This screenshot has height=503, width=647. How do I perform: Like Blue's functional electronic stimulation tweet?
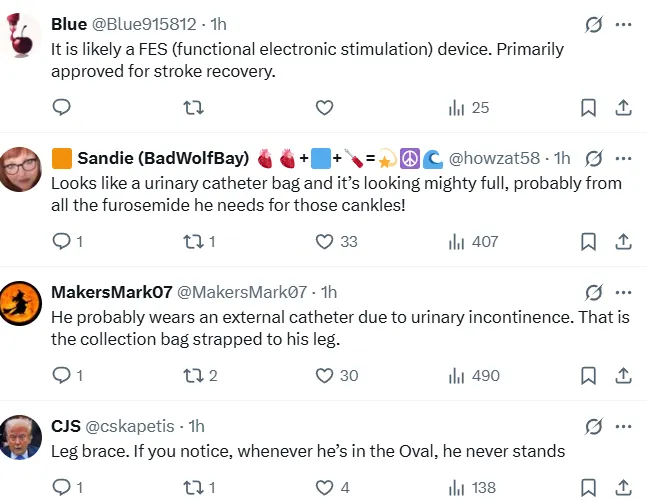tap(324, 108)
